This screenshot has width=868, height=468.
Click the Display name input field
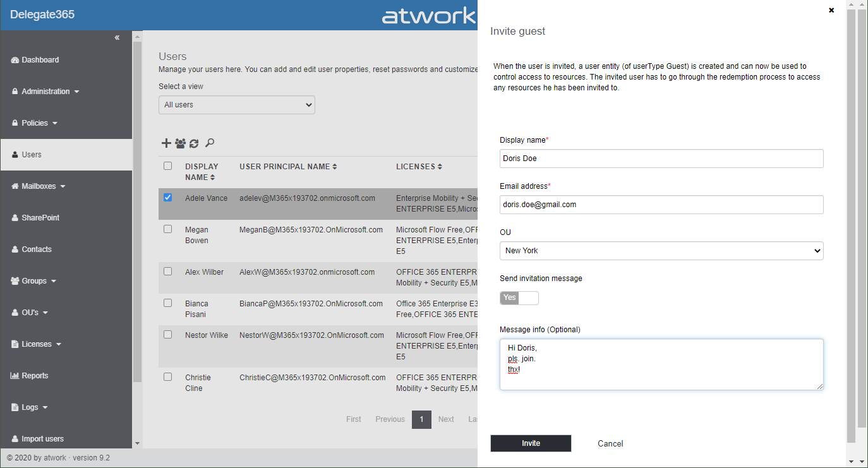point(661,159)
